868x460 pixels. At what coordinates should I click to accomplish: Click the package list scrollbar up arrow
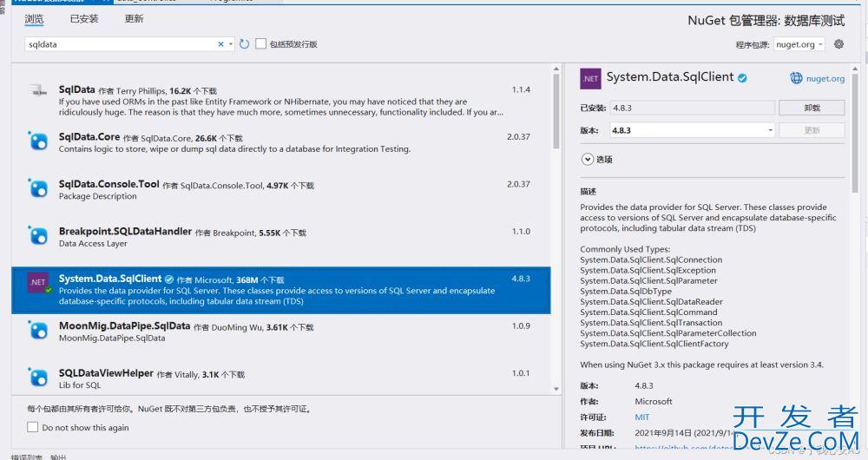tap(556, 69)
